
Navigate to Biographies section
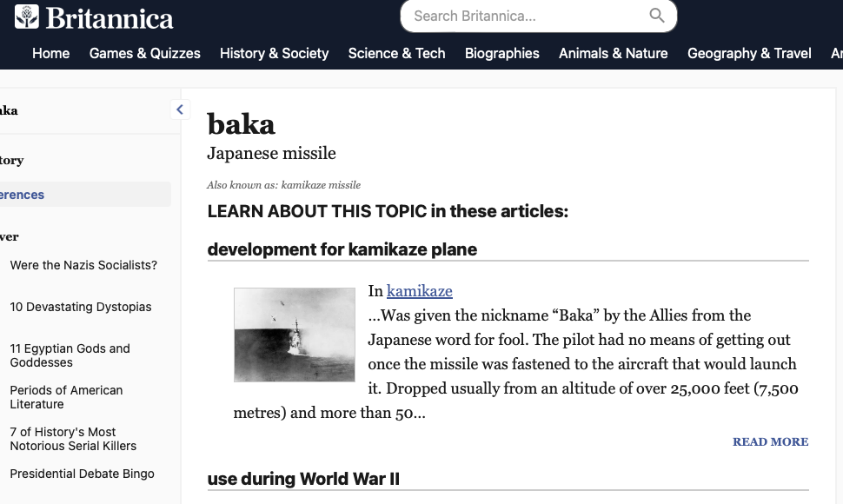[501, 53]
